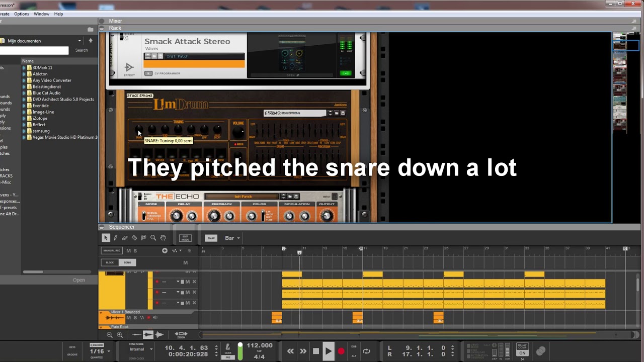The width and height of the screenshot is (644, 362).
Task: Click the Edit Mode button
Action: click(185, 238)
